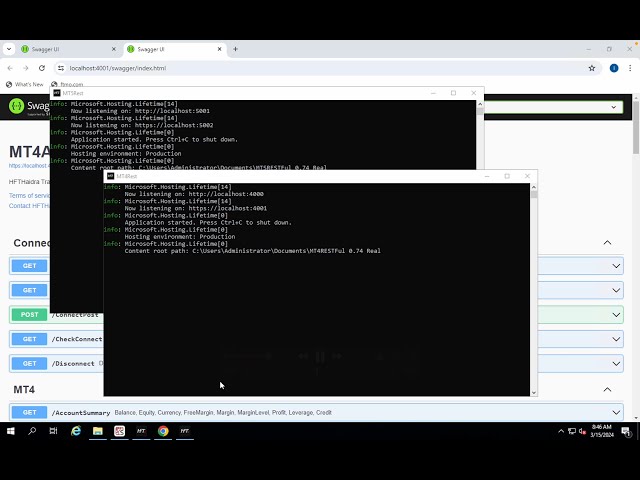
Task: Open Chrome profile avatar
Action: 614,68
